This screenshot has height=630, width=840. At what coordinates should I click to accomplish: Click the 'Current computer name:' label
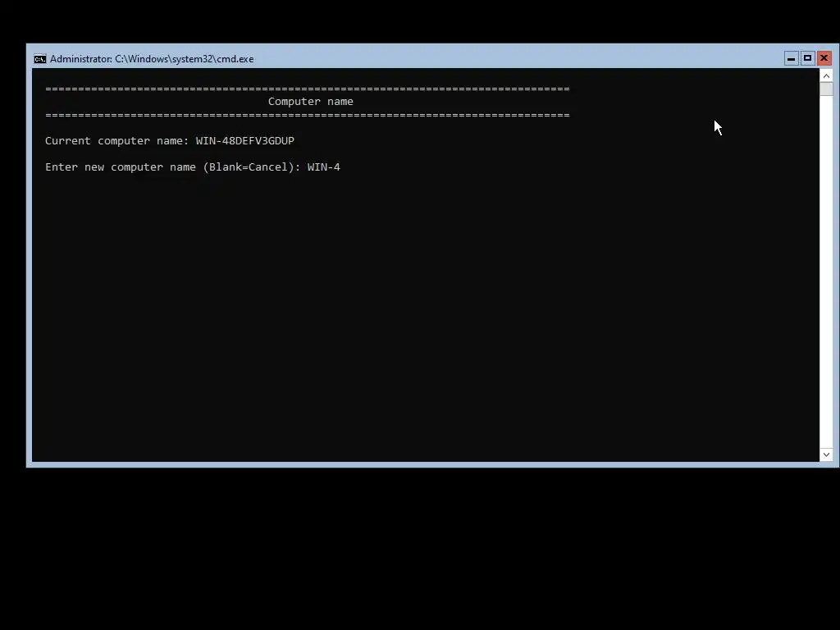click(x=116, y=141)
